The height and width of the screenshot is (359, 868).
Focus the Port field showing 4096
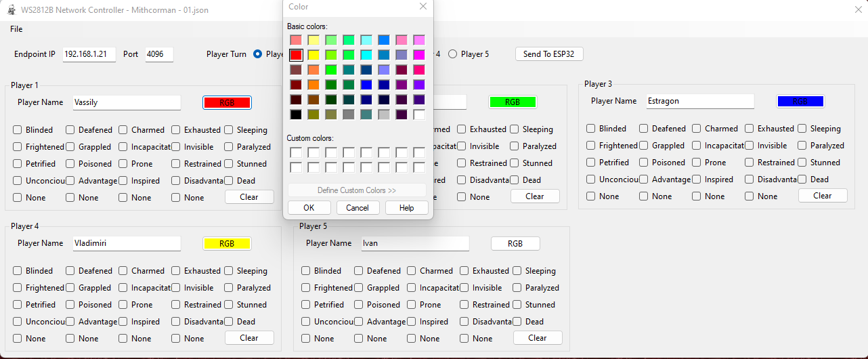[159, 54]
